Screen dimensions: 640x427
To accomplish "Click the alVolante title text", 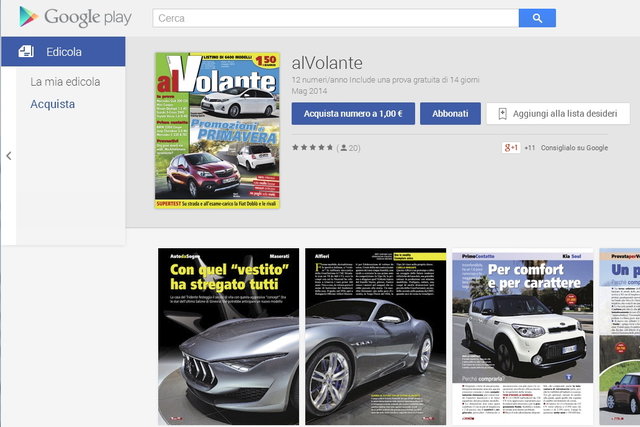I will click(327, 63).
